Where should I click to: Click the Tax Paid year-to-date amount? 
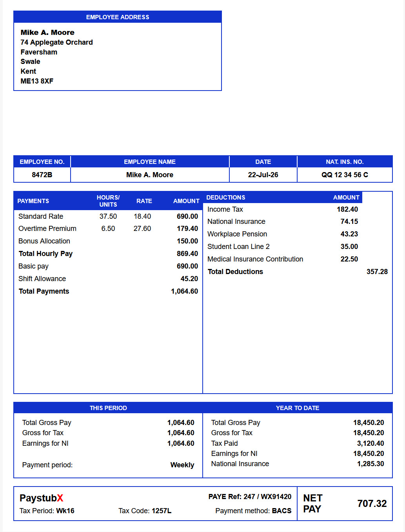[x=370, y=443]
